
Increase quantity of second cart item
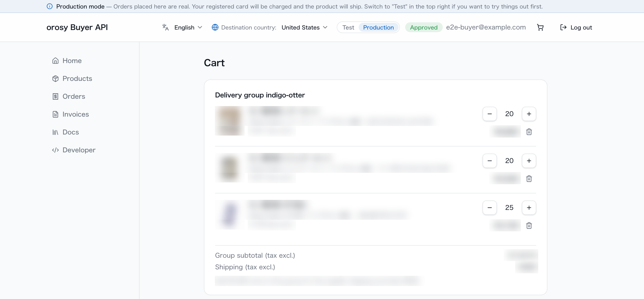pyautogui.click(x=529, y=161)
